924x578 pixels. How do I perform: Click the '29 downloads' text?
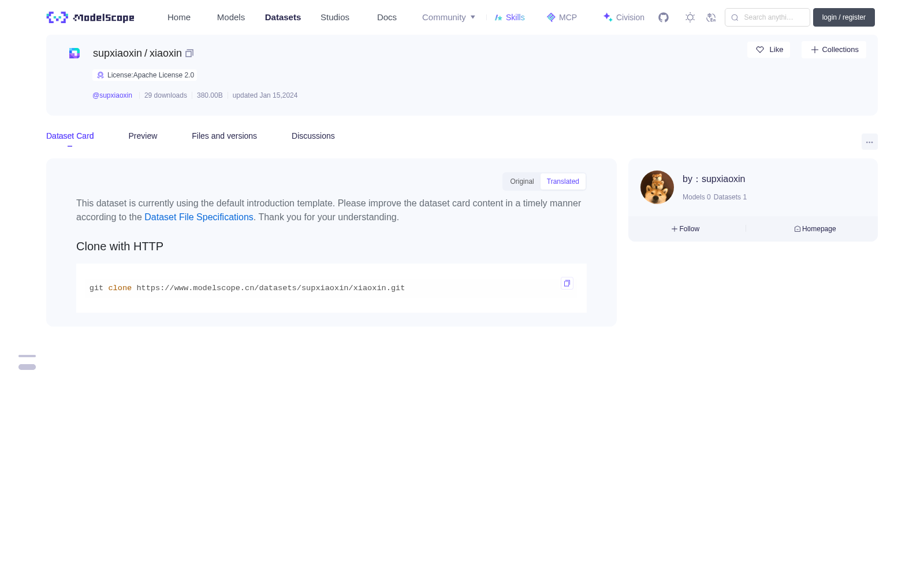[x=166, y=95]
